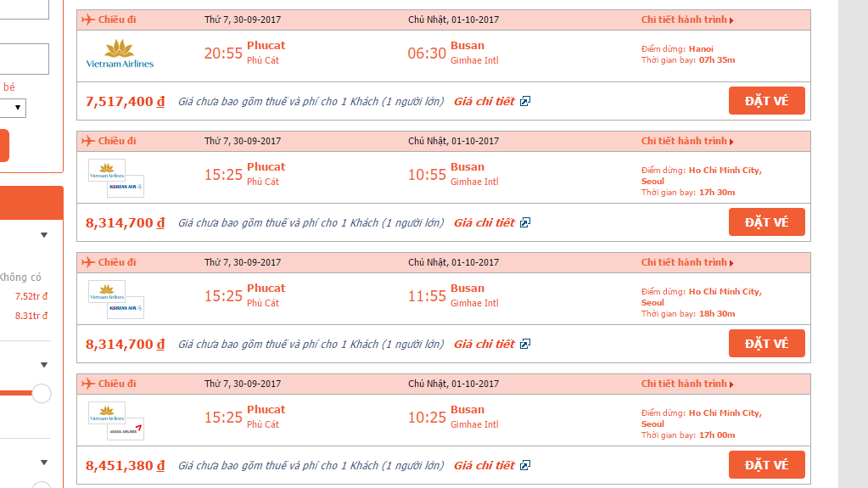Book the 8,451,380 đ flight with ĐẶT VÉ

point(767,465)
